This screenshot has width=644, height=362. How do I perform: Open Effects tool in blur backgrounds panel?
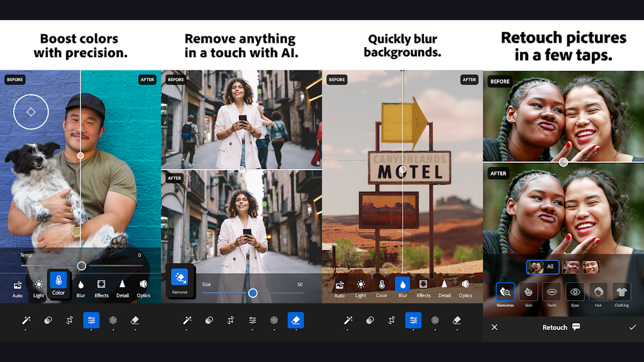click(x=423, y=289)
